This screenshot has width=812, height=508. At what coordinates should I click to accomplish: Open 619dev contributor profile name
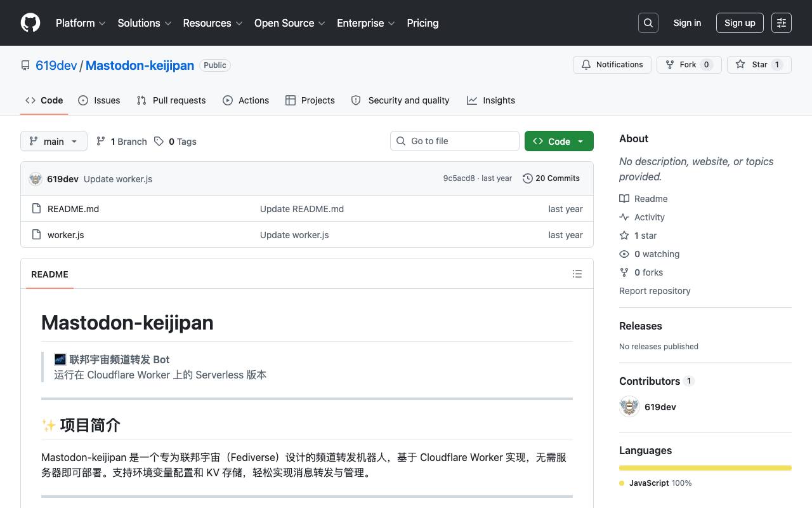pyautogui.click(x=660, y=407)
